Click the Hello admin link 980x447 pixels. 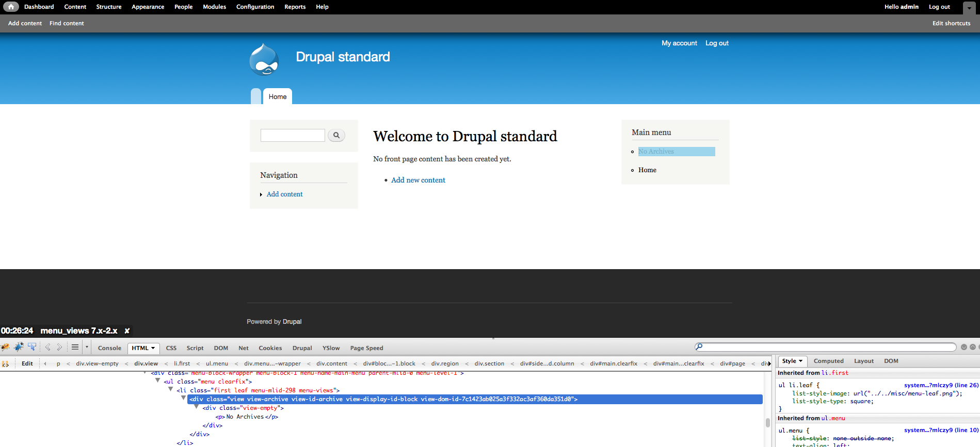click(902, 7)
